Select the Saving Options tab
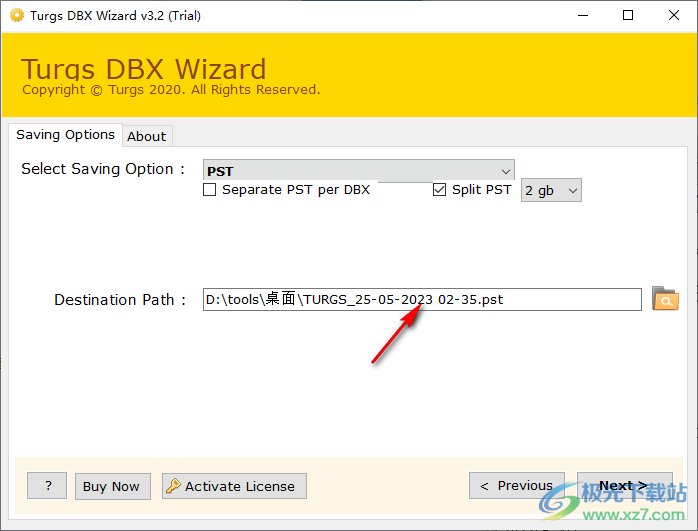698x531 pixels. pyautogui.click(x=65, y=134)
